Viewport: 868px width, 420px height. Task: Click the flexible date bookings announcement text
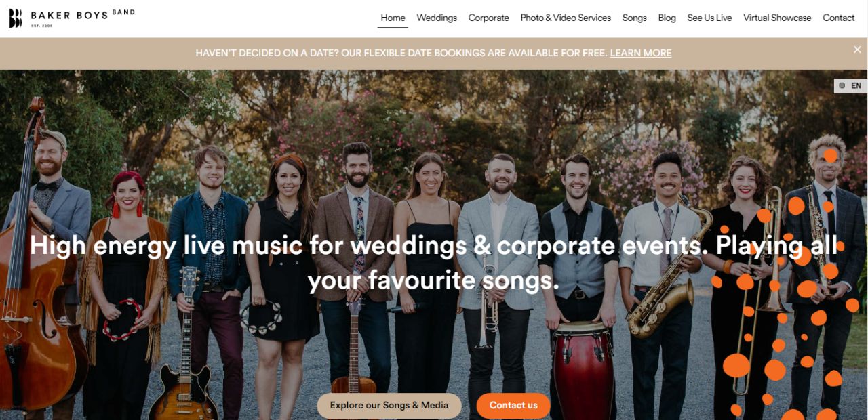(x=401, y=53)
